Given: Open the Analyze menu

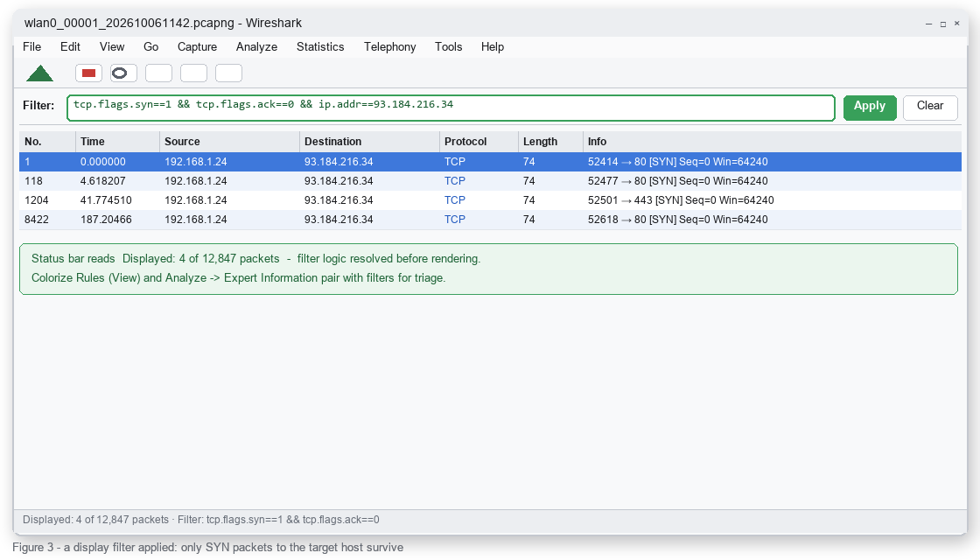Looking at the screenshot, I should (257, 47).
